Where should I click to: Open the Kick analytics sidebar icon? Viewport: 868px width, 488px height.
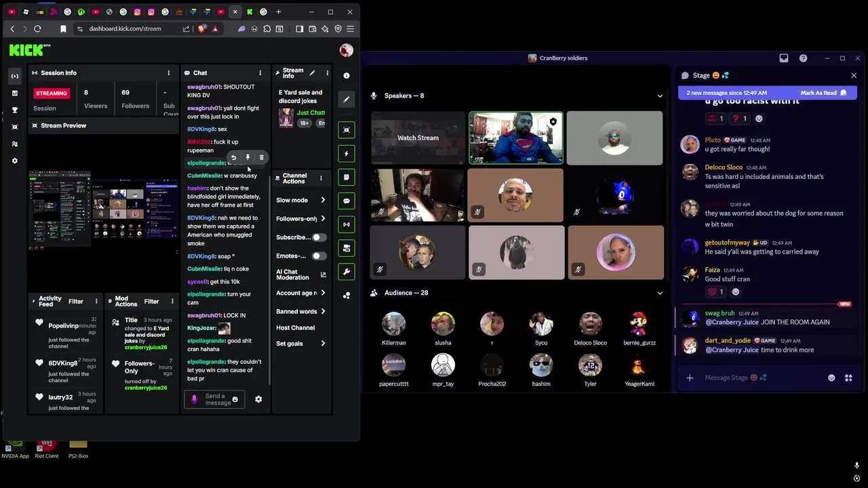coord(15,93)
